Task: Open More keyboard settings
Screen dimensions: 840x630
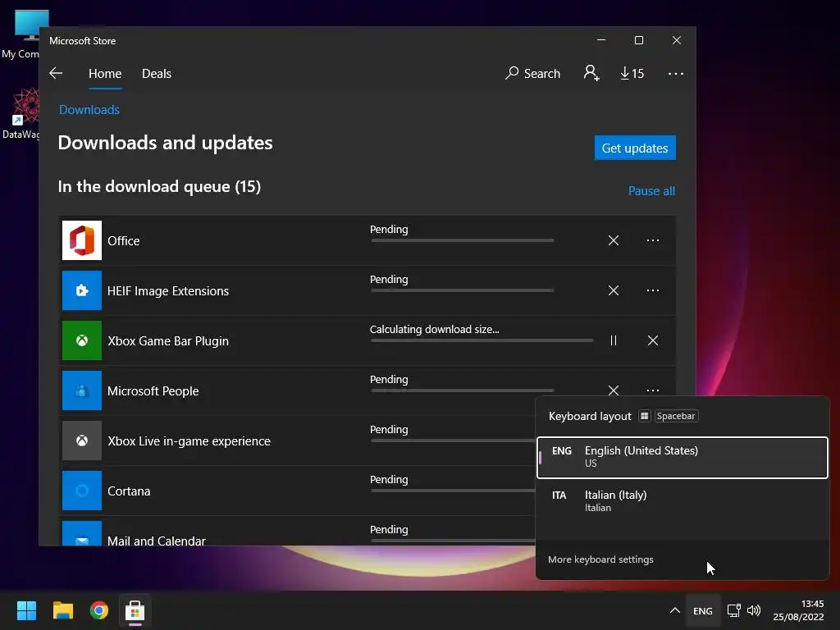Action: pyautogui.click(x=600, y=559)
